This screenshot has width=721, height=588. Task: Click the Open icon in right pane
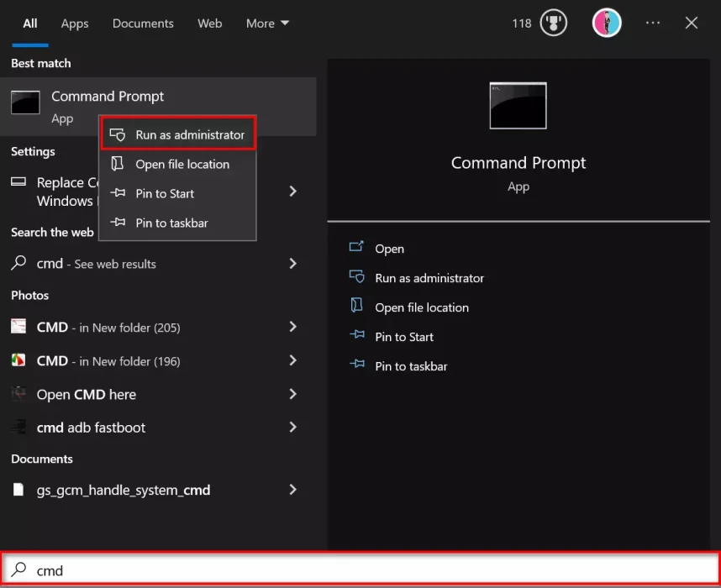pyautogui.click(x=356, y=247)
